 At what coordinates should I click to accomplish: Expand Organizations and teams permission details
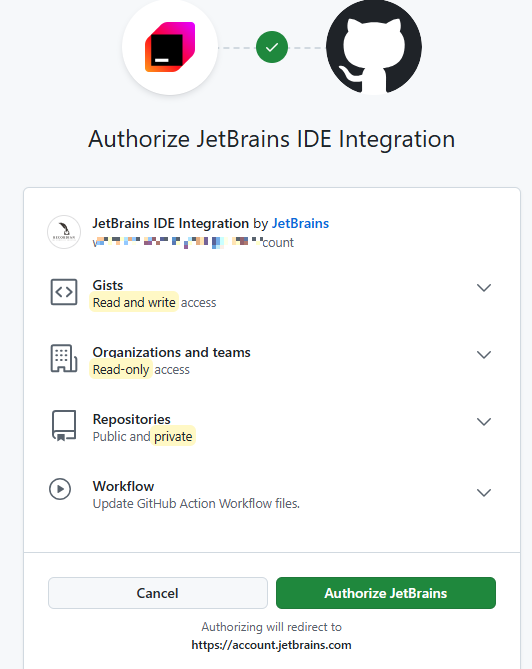coord(484,355)
